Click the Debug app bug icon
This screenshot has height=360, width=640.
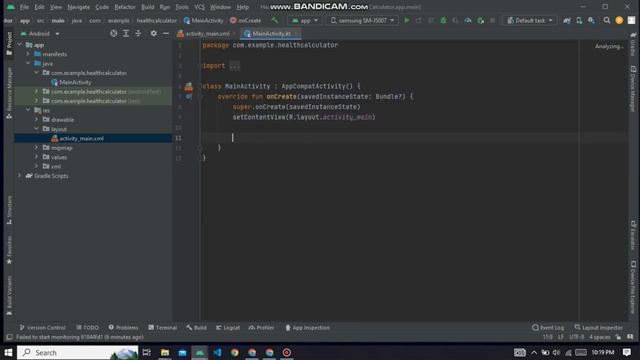(x=443, y=20)
